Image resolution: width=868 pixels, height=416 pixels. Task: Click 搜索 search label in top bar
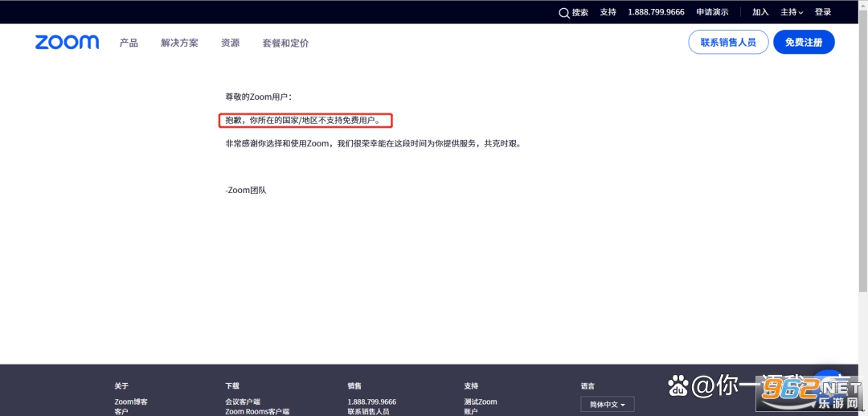580,12
